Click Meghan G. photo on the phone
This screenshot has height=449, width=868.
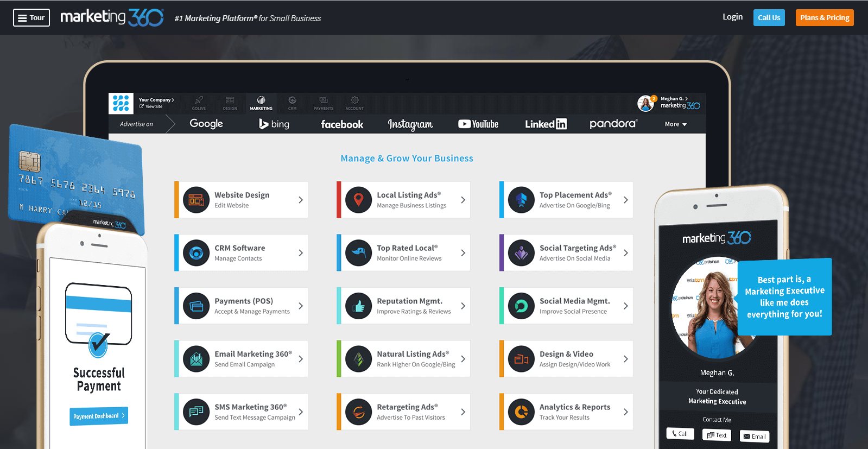click(x=714, y=309)
